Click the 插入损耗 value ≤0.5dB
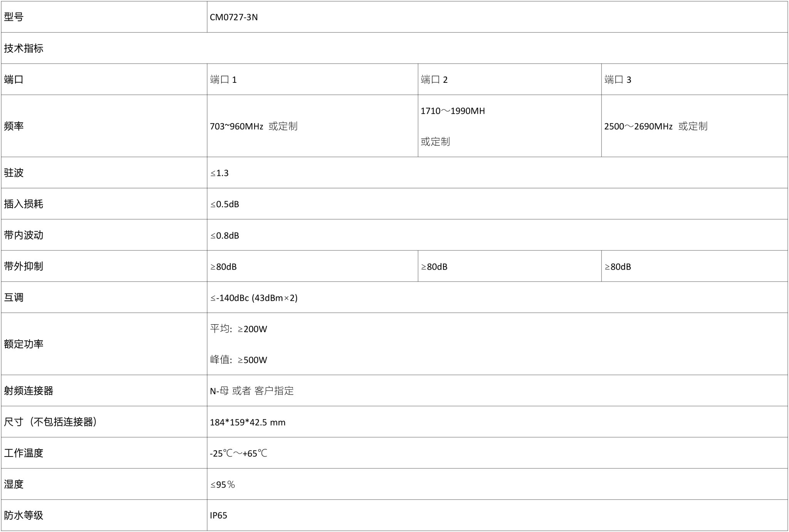 pyautogui.click(x=225, y=204)
